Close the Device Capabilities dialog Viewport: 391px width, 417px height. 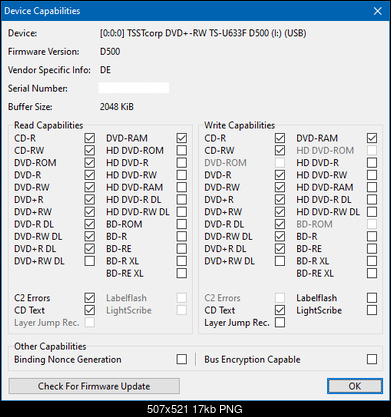(x=378, y=11)
